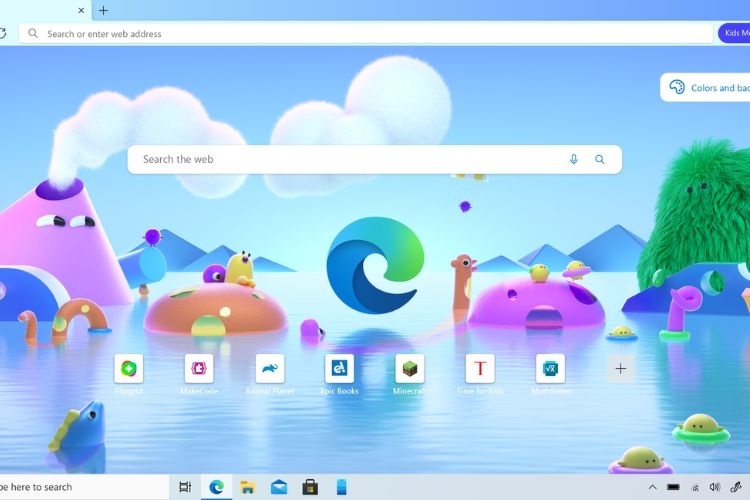Open the Kids Mode button

click(734, 33)
